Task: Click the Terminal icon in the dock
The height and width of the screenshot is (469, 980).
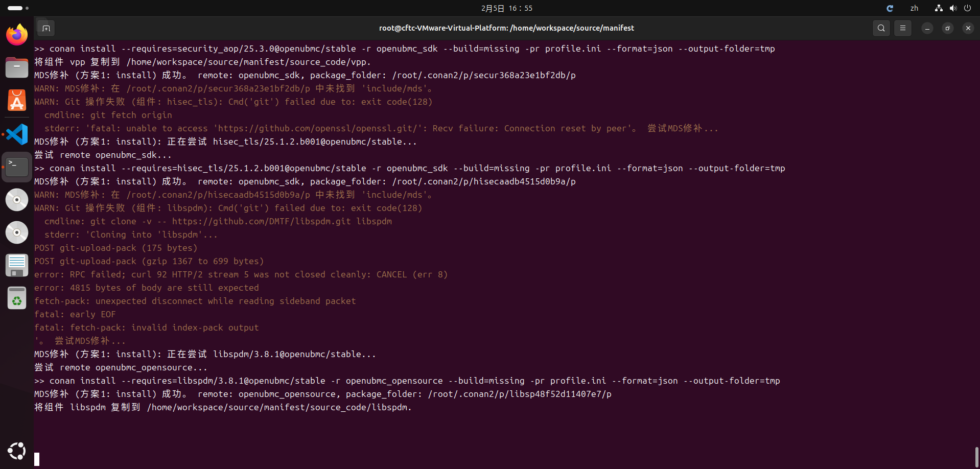Action: point(17,167)
